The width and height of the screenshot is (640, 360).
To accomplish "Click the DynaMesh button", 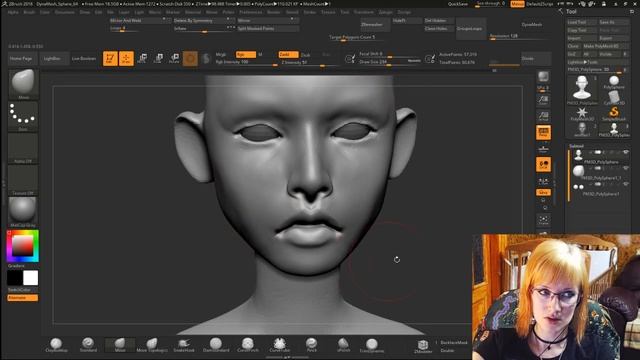I will tap(531, 24).
